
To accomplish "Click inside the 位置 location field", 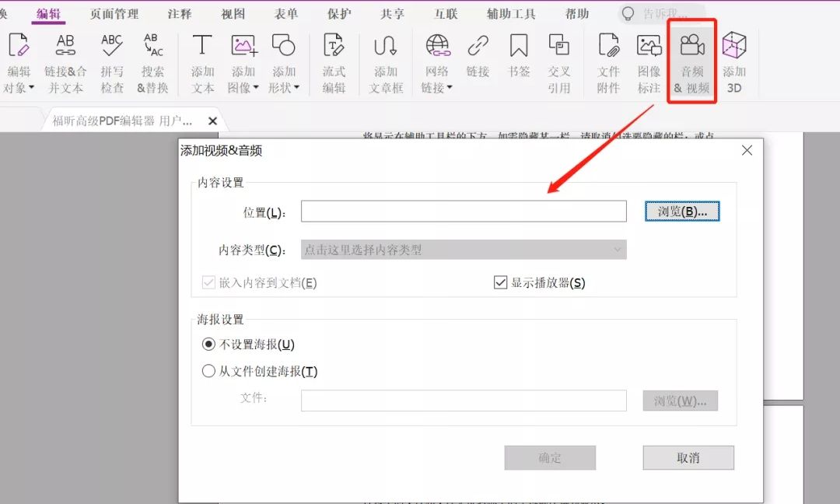I will 464,211.
